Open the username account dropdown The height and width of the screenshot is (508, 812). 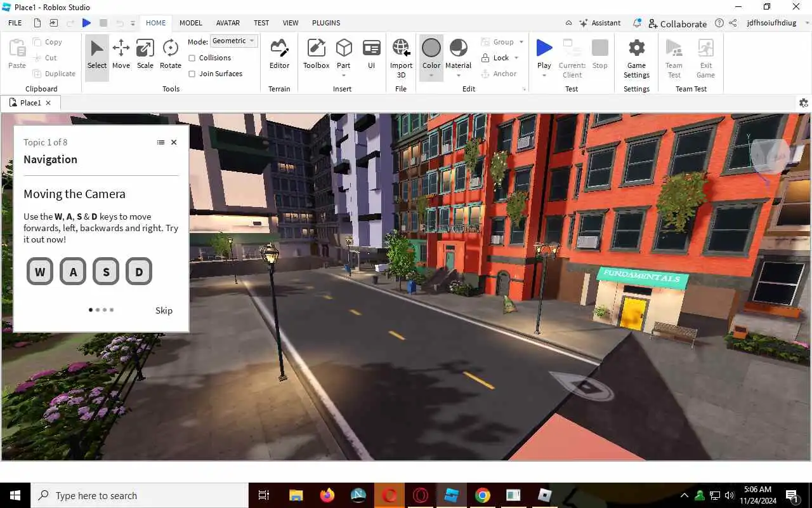(778, 23)
